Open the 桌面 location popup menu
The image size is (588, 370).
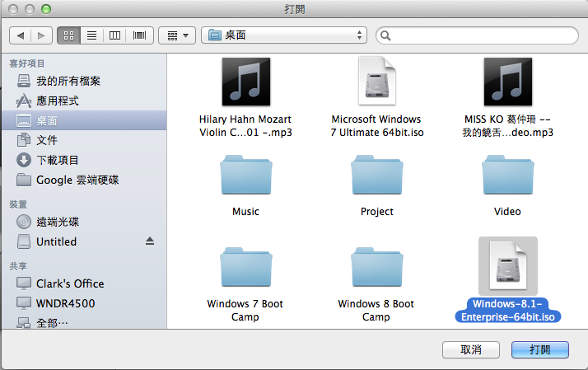[x=286, y=35]
